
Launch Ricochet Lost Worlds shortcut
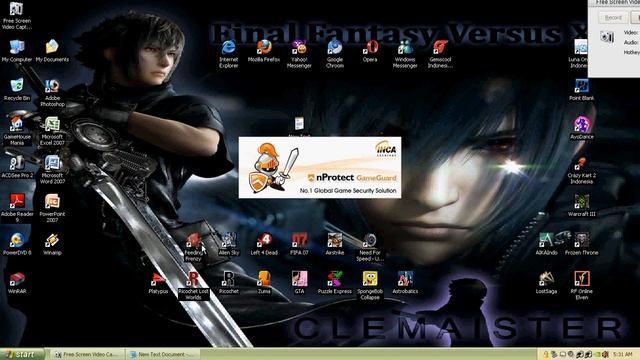tap(193, 286)
